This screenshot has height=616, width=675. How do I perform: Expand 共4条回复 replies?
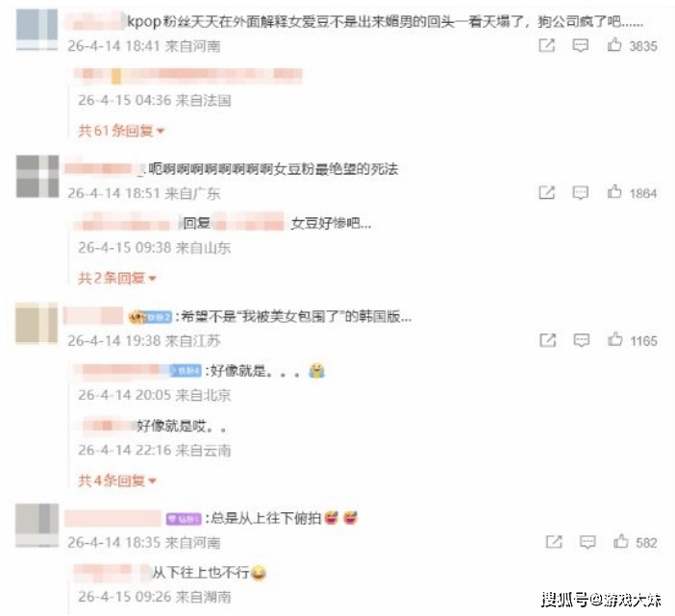pyautogui.click(x=116, y=480)
